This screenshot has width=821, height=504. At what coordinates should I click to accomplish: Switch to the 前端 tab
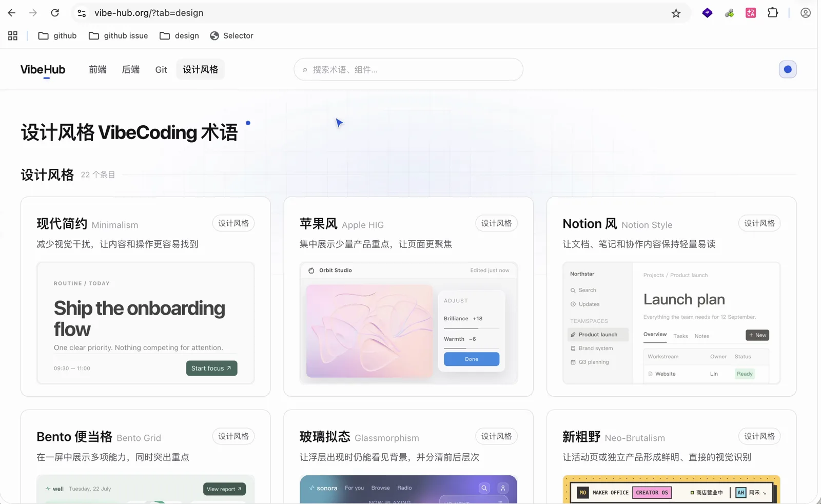click(x=97, y=69)
